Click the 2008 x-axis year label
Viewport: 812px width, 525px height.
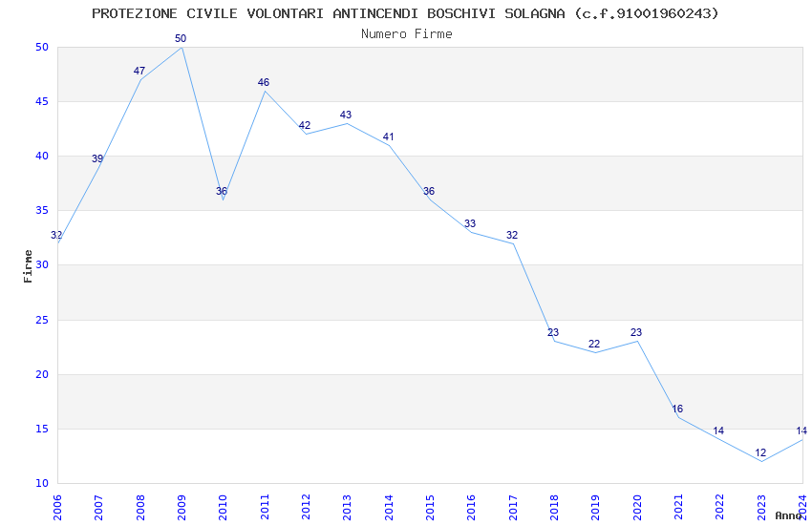[139, 508]
